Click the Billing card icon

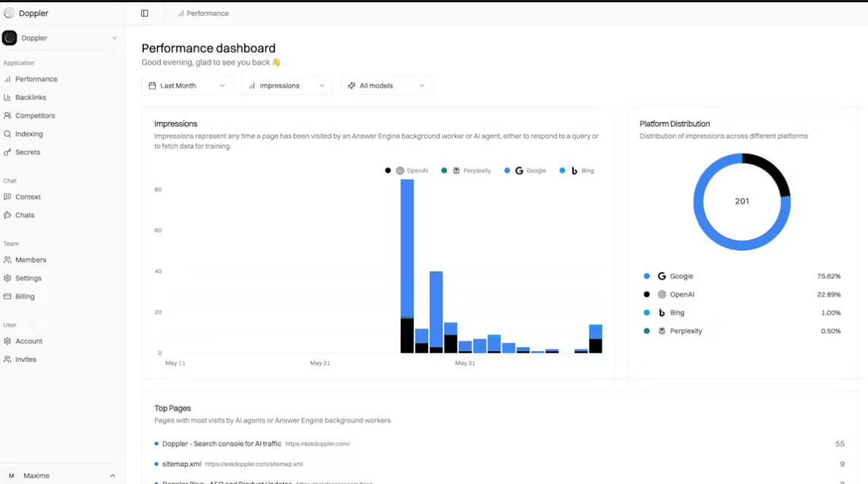point(7,297)
